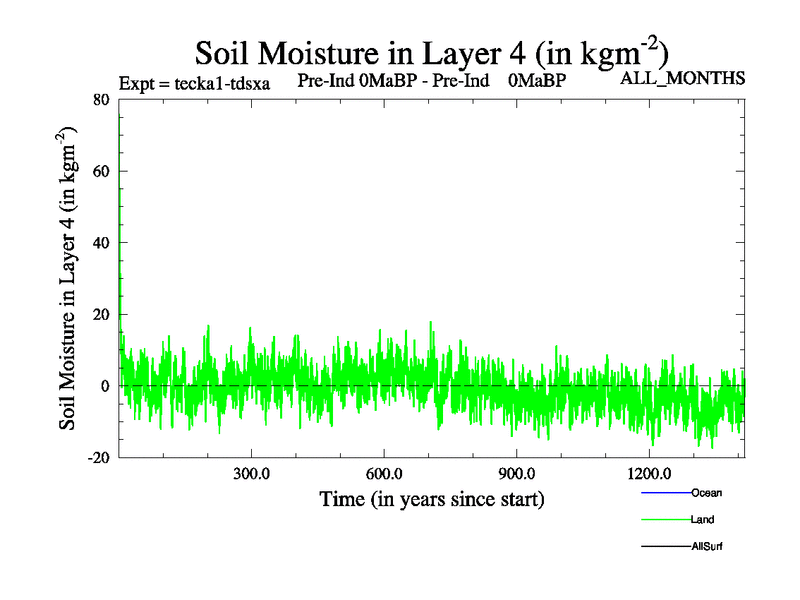This screenshot has width=800, height=600.
Task: Click the 900.0 x-axis tick label
Action: tap(516, 473)
